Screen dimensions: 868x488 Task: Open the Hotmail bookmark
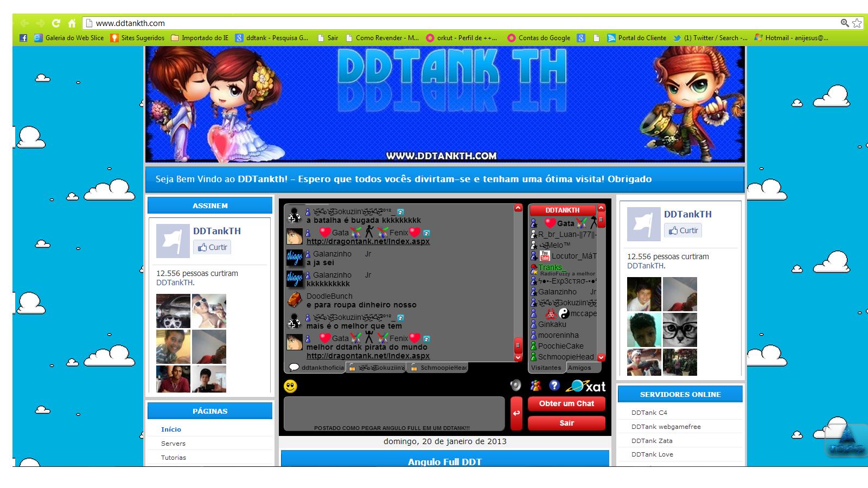[791, 38]
